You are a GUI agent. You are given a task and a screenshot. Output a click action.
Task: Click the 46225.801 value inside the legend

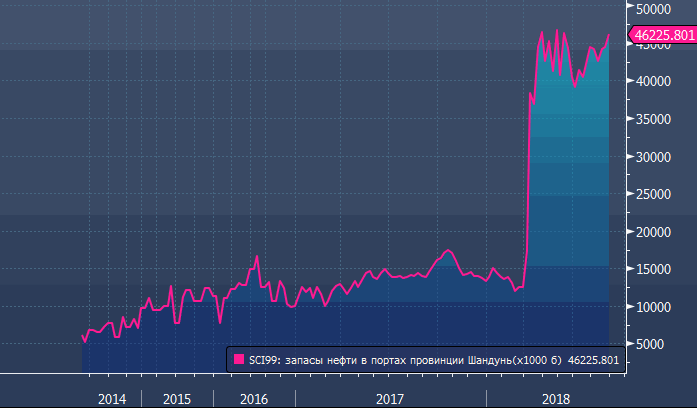coord(594,360)
